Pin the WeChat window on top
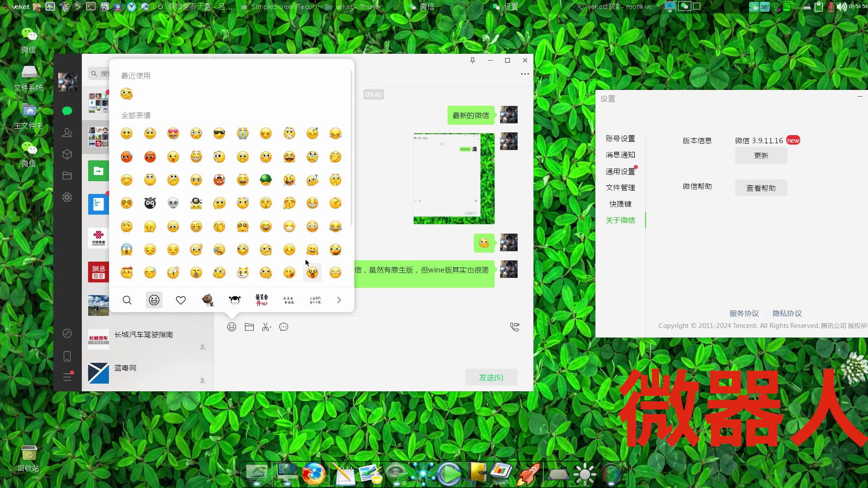This screenshot has width=868, height=488. click(472, 61)
